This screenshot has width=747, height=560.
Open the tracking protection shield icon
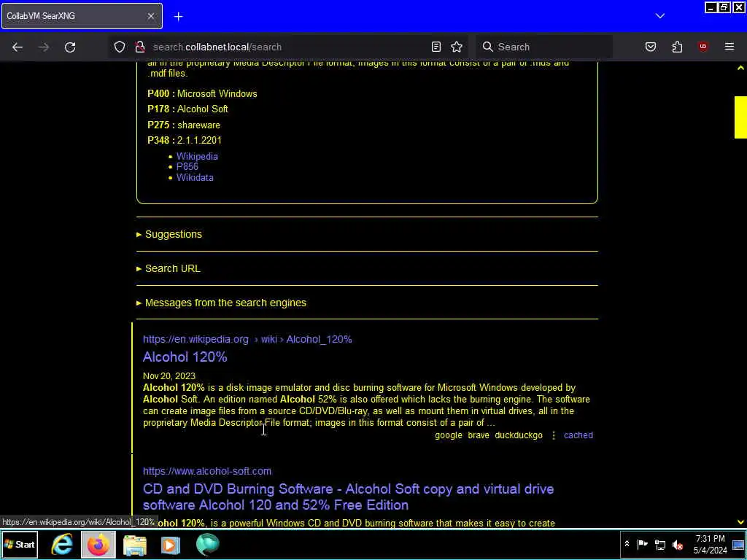tap(120, 47)
